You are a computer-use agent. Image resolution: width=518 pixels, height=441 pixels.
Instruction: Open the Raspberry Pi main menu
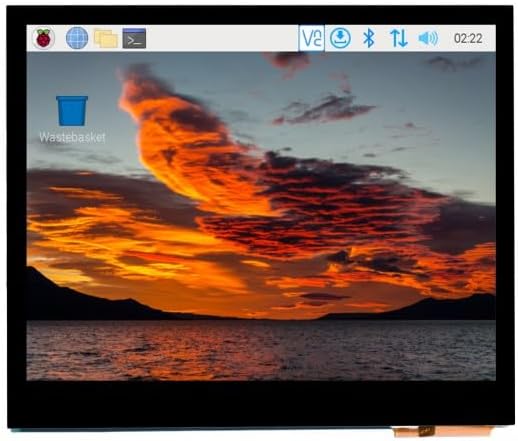[44, 38]
